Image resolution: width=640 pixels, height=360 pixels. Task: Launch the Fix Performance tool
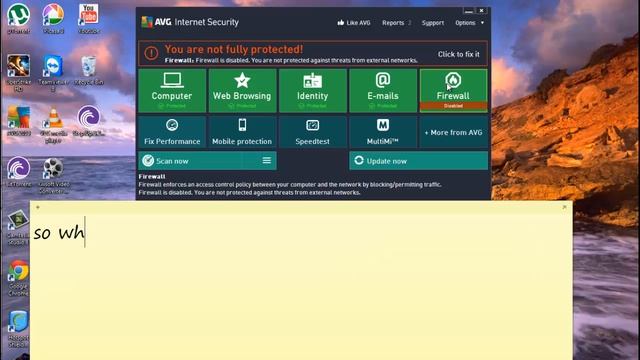click(x=172, y=132)
